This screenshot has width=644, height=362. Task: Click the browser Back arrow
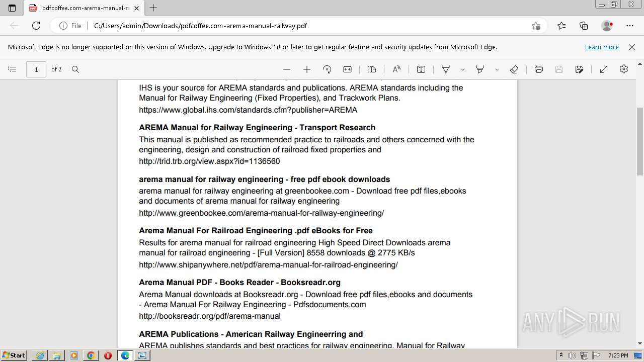pos(14,26)
